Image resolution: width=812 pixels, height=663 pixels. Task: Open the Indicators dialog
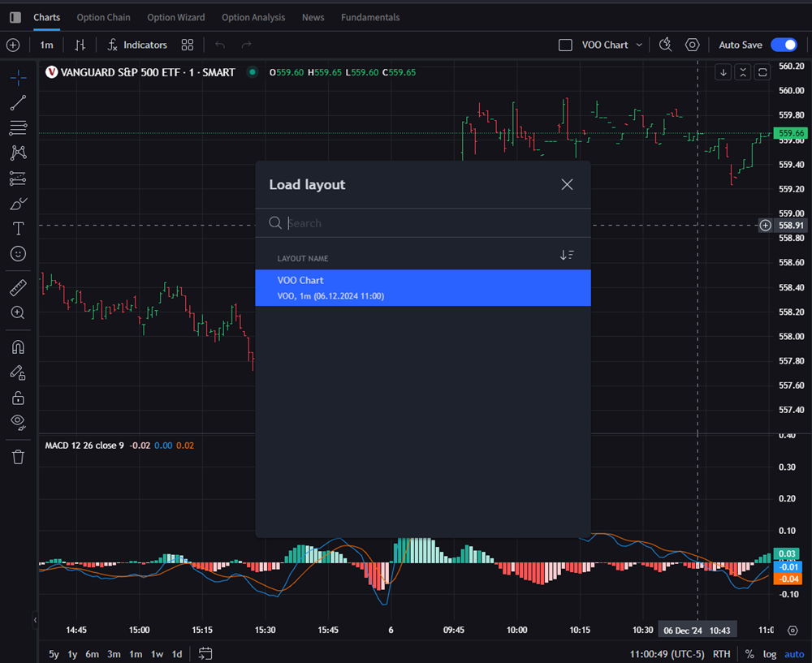pos(137,45)
